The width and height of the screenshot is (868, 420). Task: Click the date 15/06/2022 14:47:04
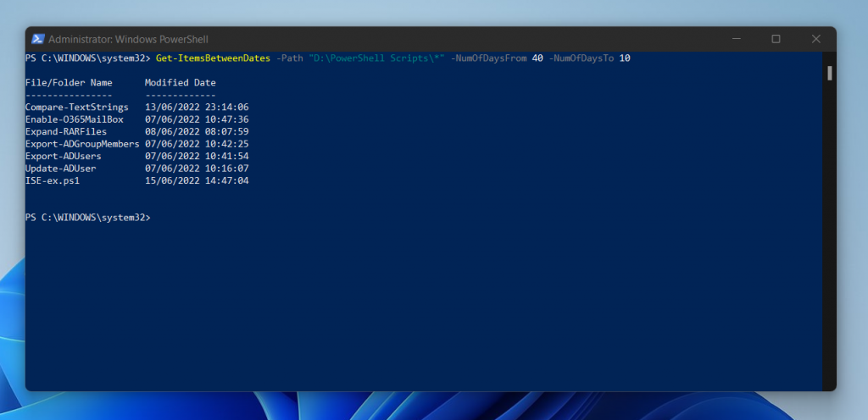[x=197, y=180]
